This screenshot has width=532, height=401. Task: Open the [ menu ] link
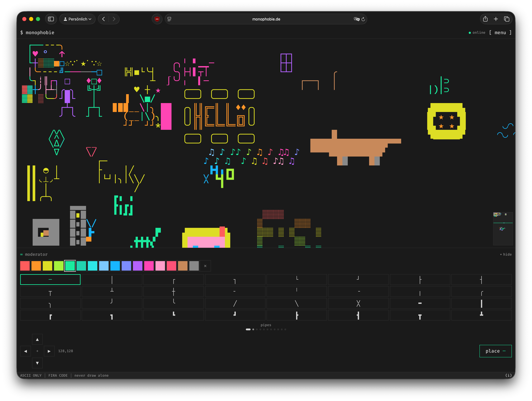pos(500,33)
